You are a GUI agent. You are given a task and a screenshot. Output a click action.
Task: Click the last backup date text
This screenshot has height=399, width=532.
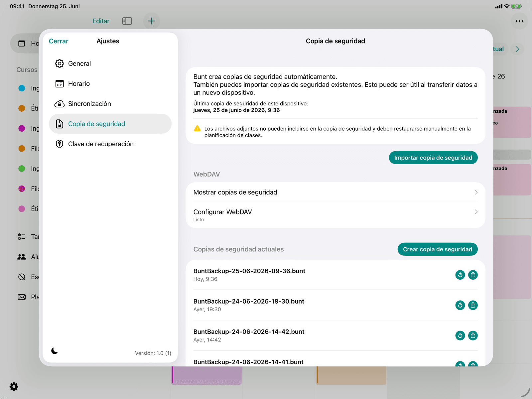(236, 110)
